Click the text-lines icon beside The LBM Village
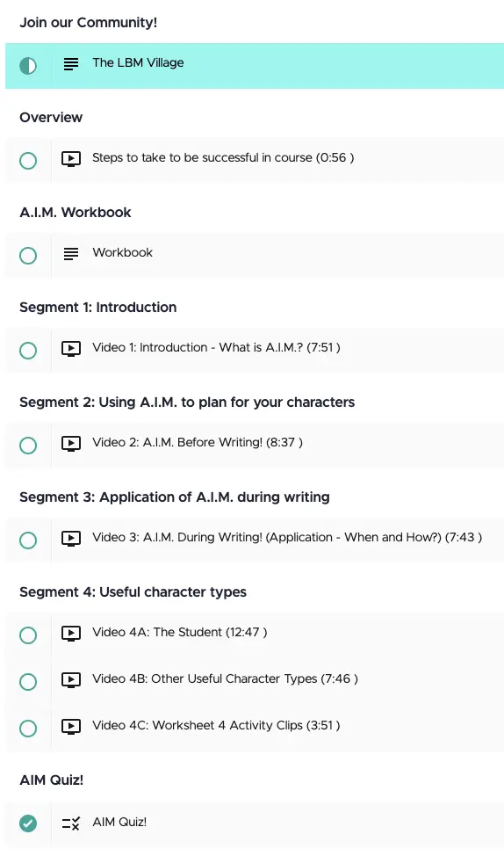504x856 pixels. coord(71,64)
